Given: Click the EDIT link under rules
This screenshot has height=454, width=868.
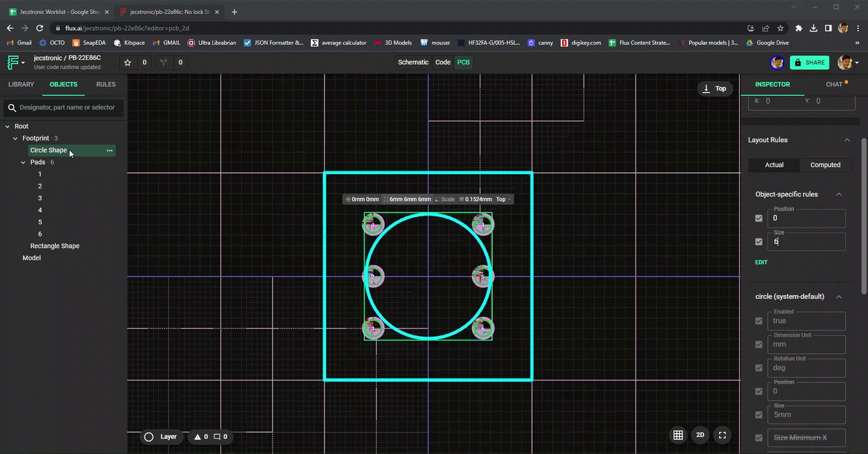Looking at the screenshot, I should (x=761, y=262).
